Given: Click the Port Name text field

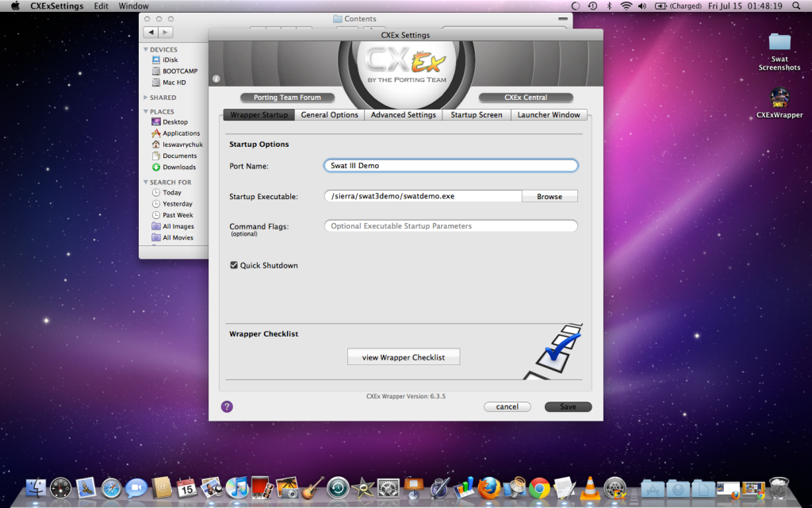Looking at the screenshot, I should point(451,165).
